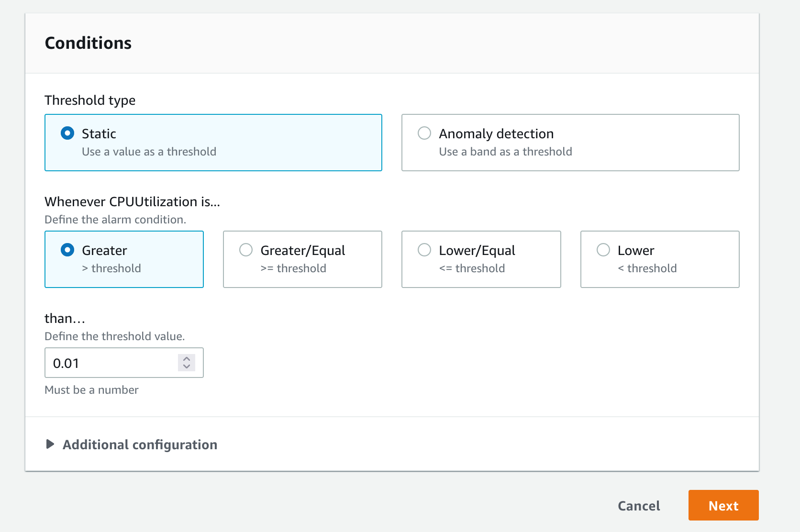Image resolution: width=800 pixels, height=532 pixels.
Task: Click the Conditions section heading
Action: (88, 43)
